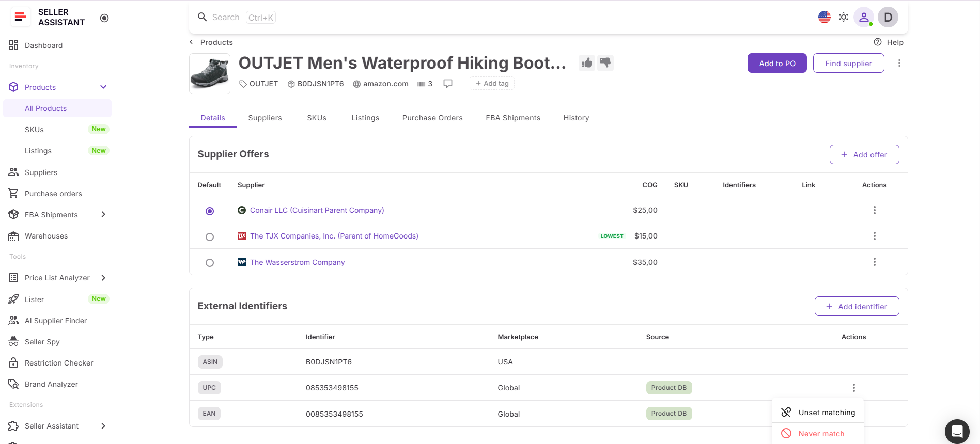Click the Find supplier button

tap(848, 63)
